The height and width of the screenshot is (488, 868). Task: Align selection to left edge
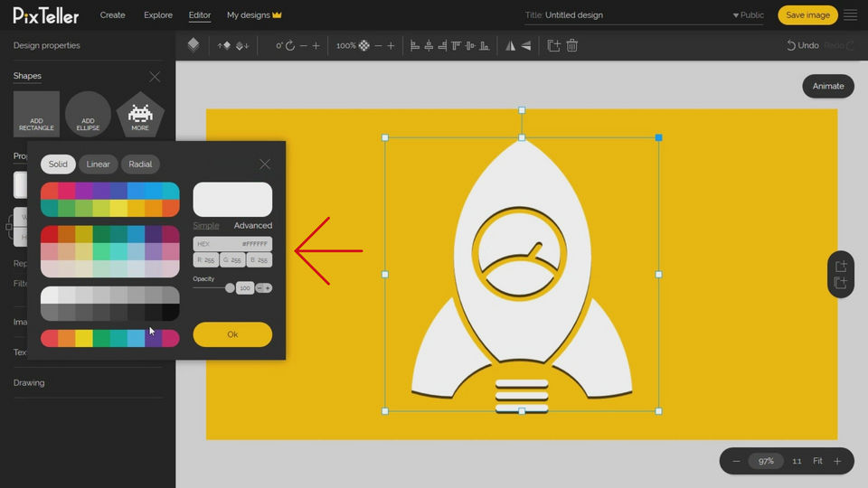point(415,45)
